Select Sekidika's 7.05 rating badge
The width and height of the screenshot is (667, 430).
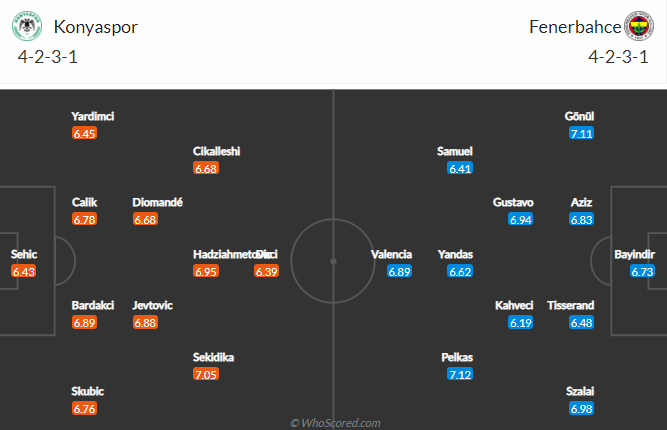[x=206, y=374]
